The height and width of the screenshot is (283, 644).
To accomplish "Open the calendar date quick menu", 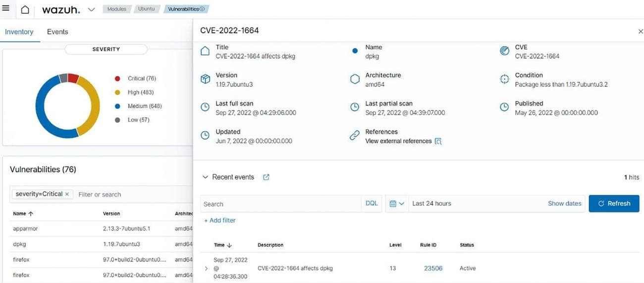I will tap(397, 204).
